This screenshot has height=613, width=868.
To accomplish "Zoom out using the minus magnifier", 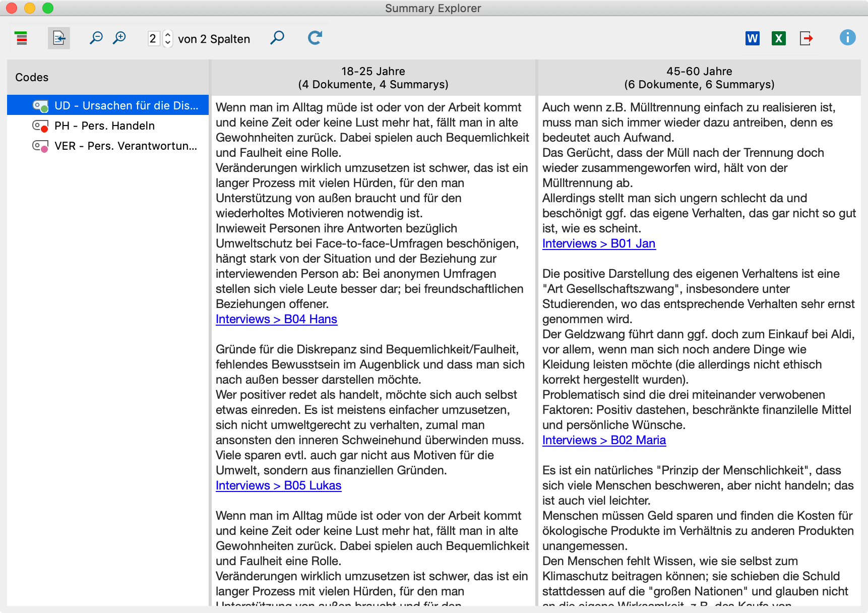I will tap(96, 38).
